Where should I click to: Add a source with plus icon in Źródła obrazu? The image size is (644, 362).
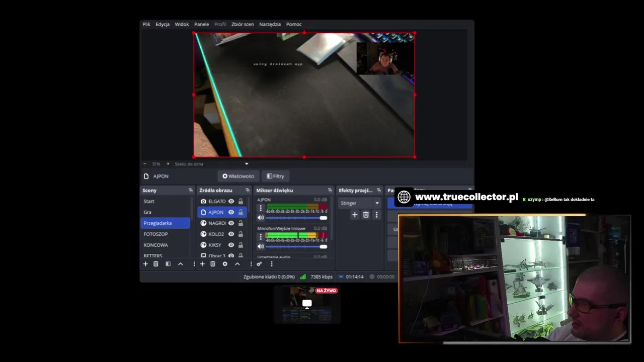[202, 264]
